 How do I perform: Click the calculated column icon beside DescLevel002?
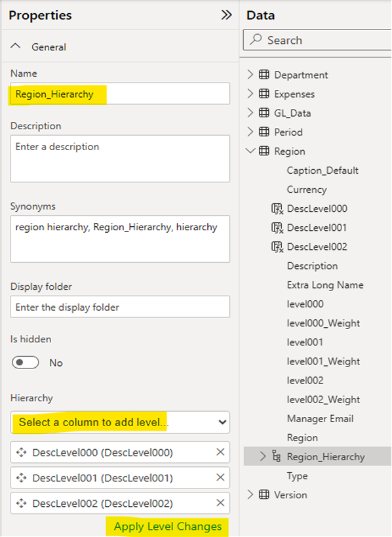point(277,247)
